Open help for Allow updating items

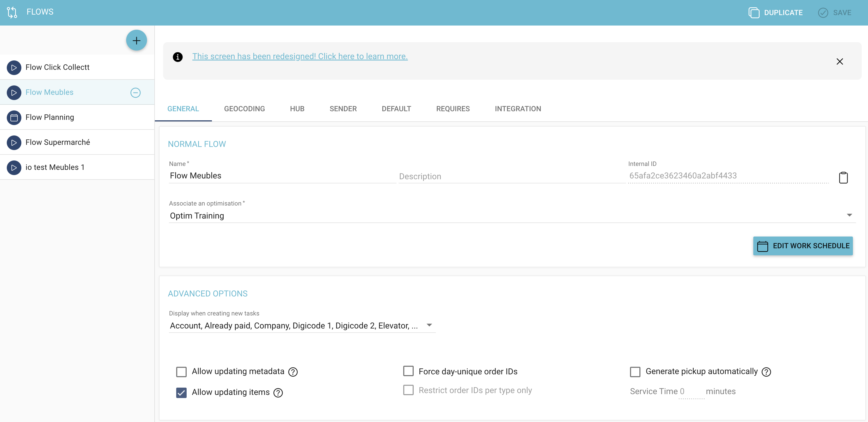pyautogui.click(x=278, y=393)
